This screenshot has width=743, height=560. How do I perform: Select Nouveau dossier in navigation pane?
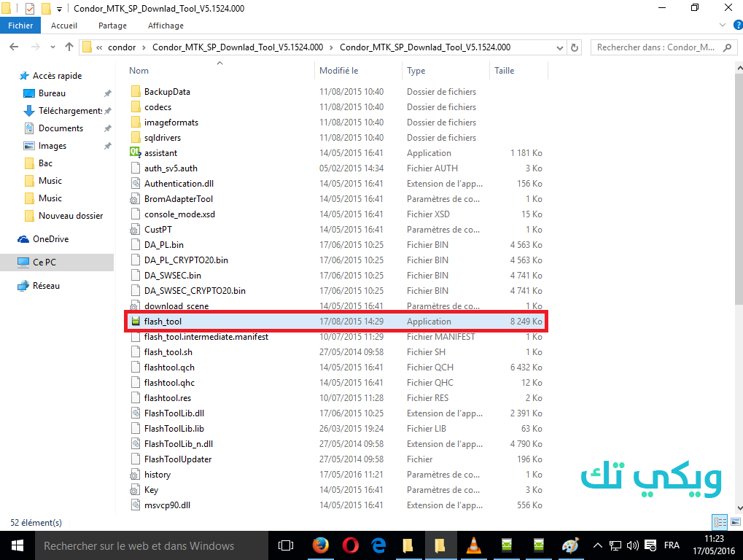click(x=71, y=216)
